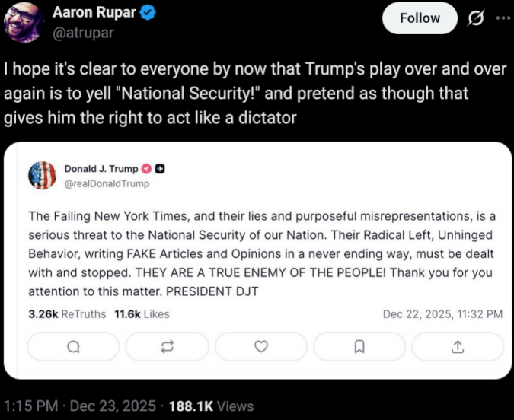The width and height of the screenshot is (514, 420).
Task: Click the reply speech bubble icon
Action: pos(73,346)
